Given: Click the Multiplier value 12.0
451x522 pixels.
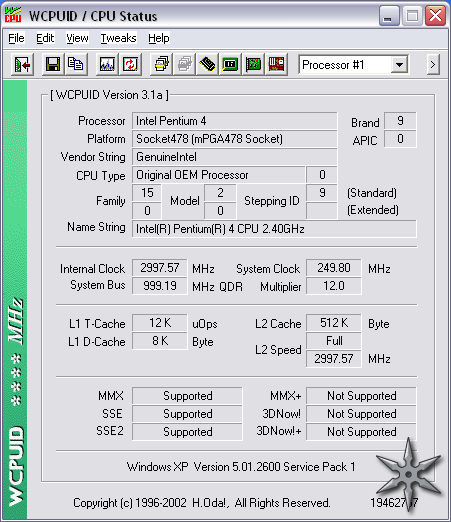Looking at the screenshot, I should 334,286.
